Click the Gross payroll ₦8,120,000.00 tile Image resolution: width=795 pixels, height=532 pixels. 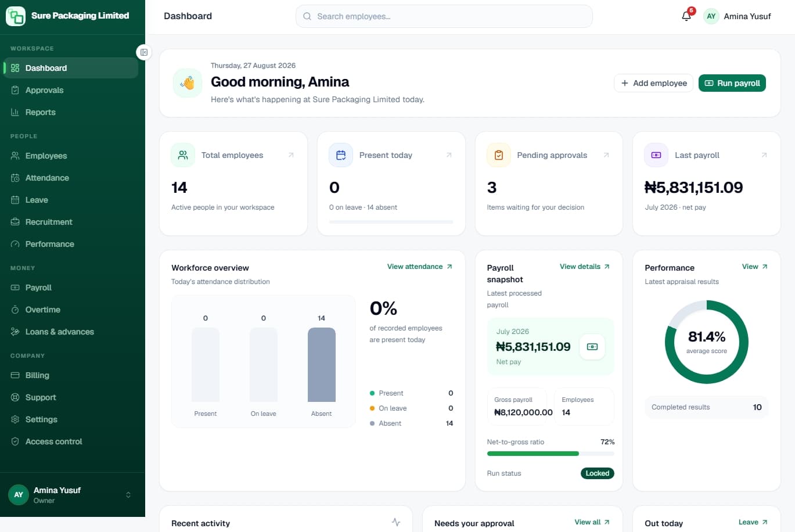(517, 407)
